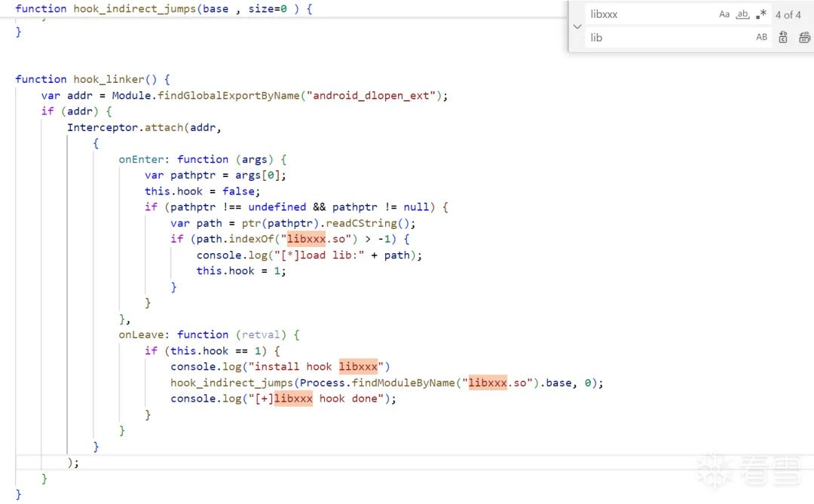Click the sticky header hook_indirect_jumps function line

164,9
